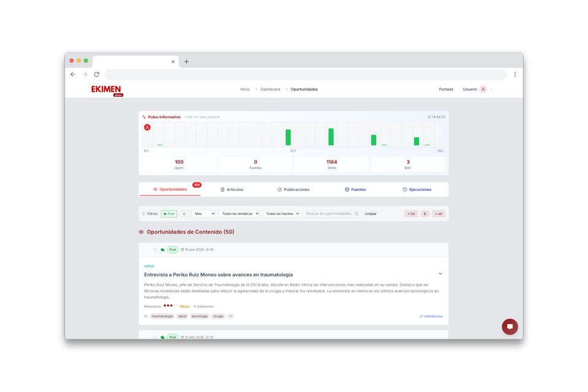Click the Limpiar filters button
588x392 pixels.
tap(371, 213)
